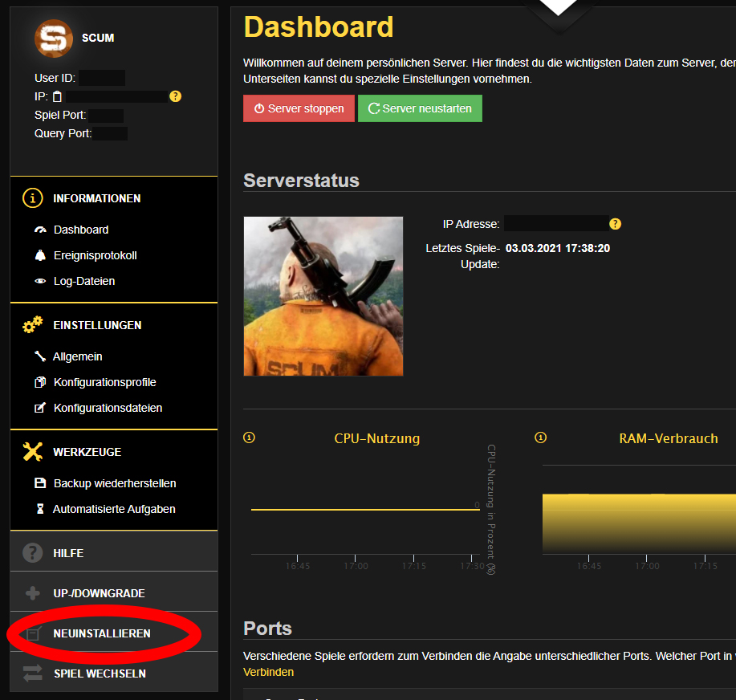Expand the Hilfe section
This screenshot has width=736, height=700.
pos(68,553)
